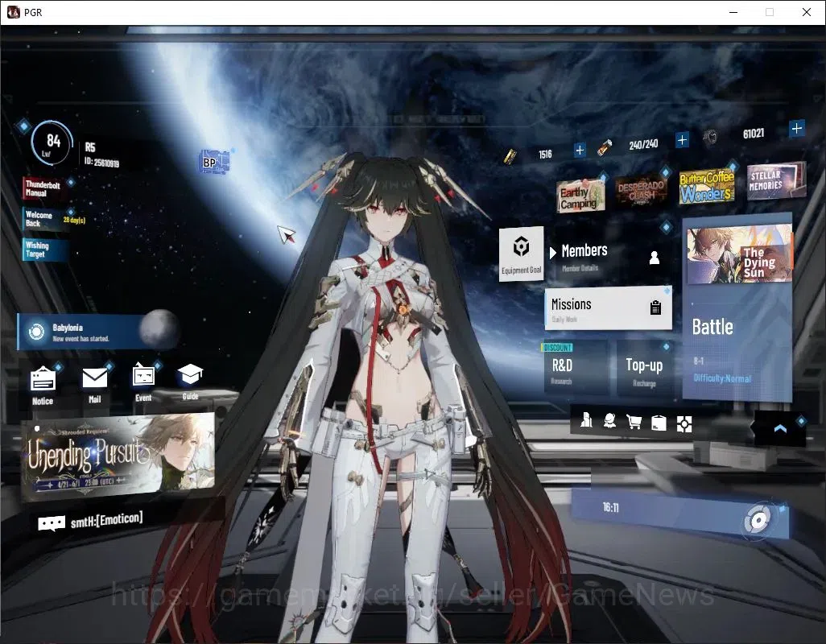Viewport: 826px width, 644px height.
Task: Add more black cards with plus beside 1516
Action: pyautogui.click(x=580, y=151)
